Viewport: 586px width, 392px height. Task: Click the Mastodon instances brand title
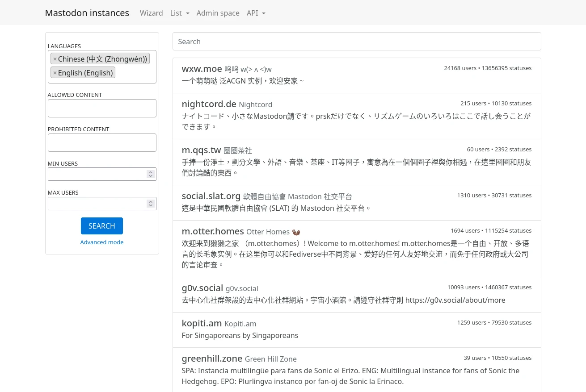(87, 13)
